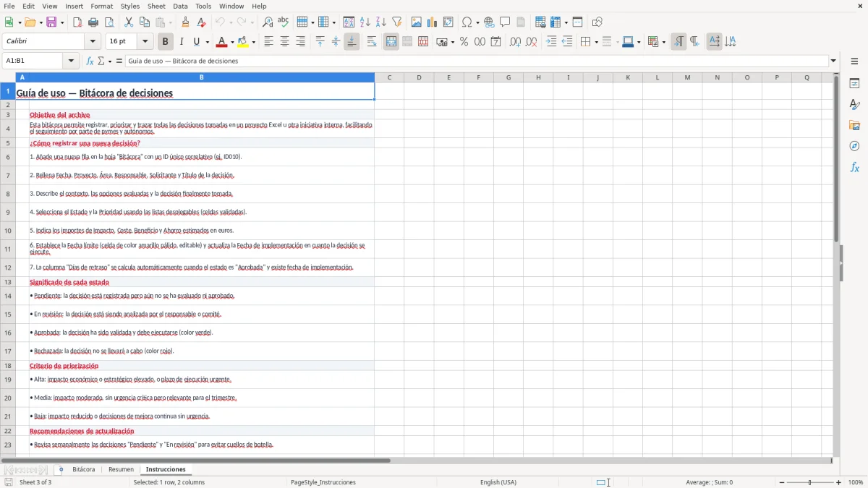Open Save button dropdown arrow
Viewport: 868px width, 488px height.
point(61,22)
